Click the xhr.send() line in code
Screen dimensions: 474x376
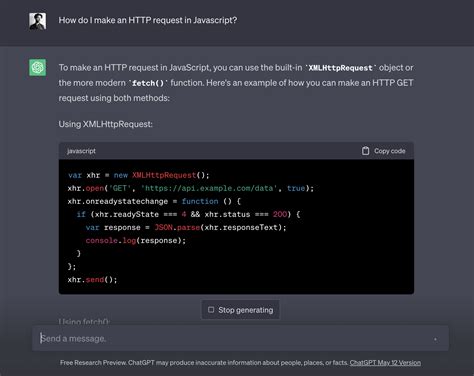coord(92,280)
